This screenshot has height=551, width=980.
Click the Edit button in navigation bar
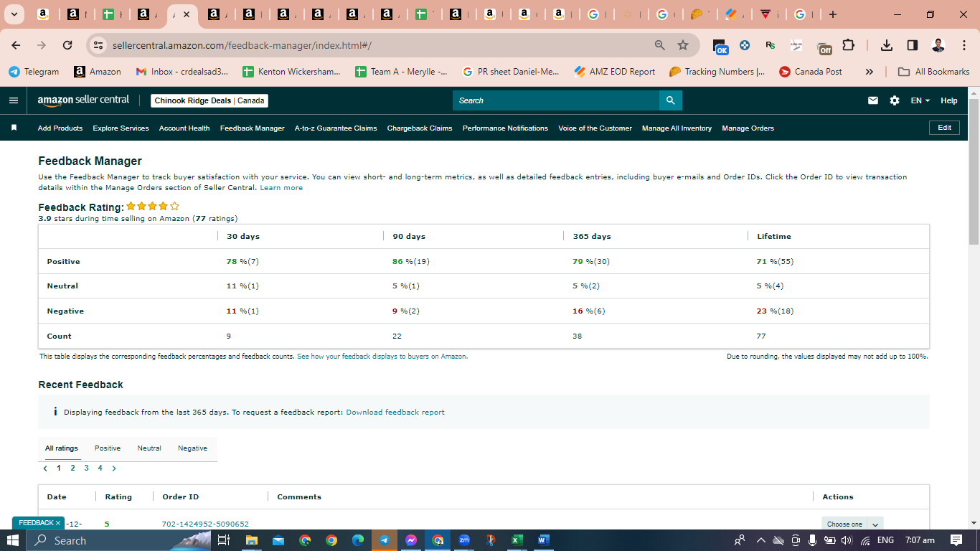(944, 128)
